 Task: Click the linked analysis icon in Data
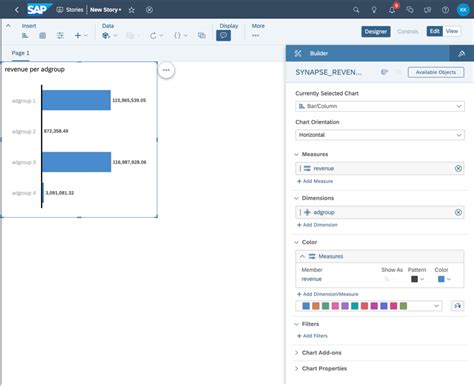(x=202, y=35)
